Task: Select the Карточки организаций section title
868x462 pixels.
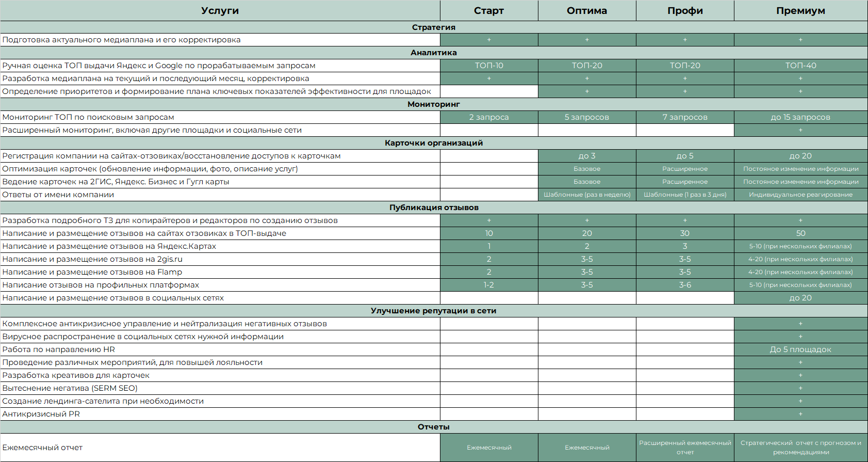Action: click(x=433, y=143)
